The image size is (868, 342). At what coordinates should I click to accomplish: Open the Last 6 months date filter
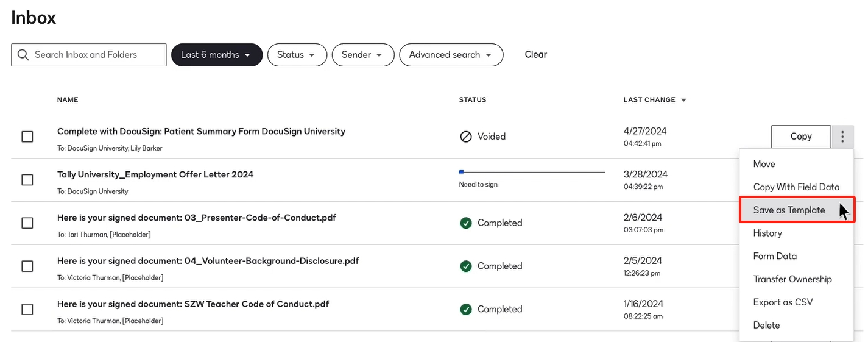216,55
